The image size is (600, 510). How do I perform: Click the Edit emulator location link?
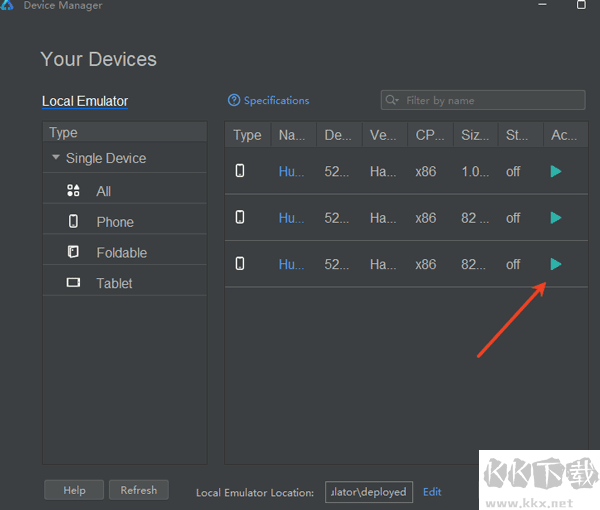(432, 492)
